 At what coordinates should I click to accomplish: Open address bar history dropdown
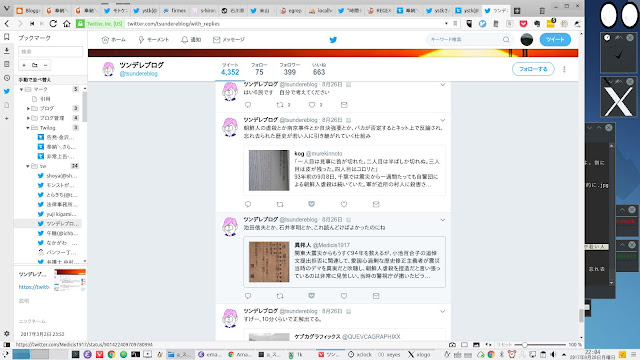(x=446, y=24)
